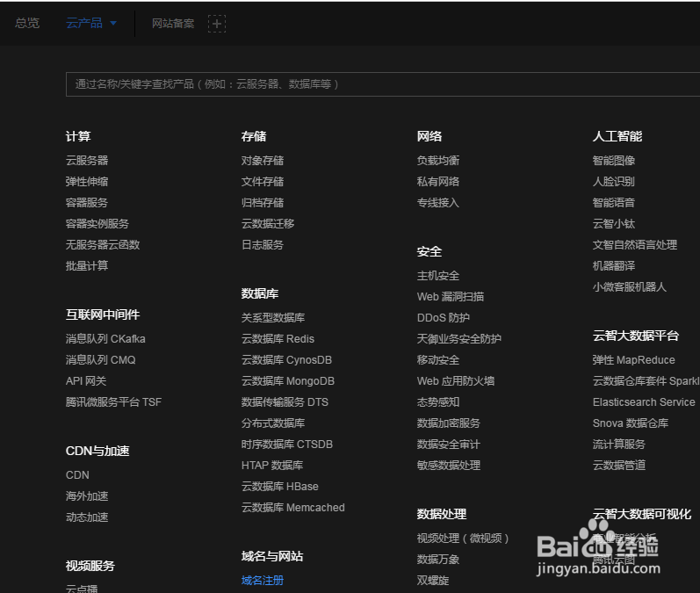The height and width of the screenshot is (593, 700).
Task: Open 海外加速 link
Action: (87, 495)
